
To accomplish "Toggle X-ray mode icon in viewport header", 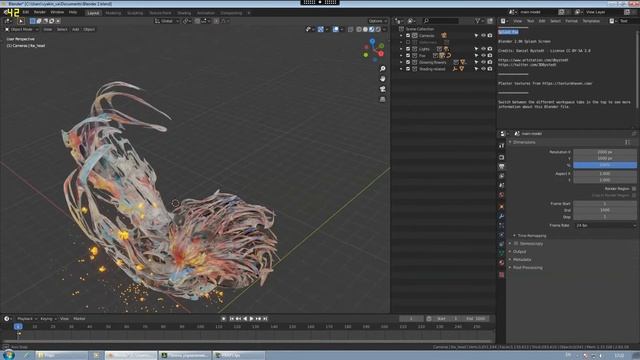I will (x=351, y=29).
